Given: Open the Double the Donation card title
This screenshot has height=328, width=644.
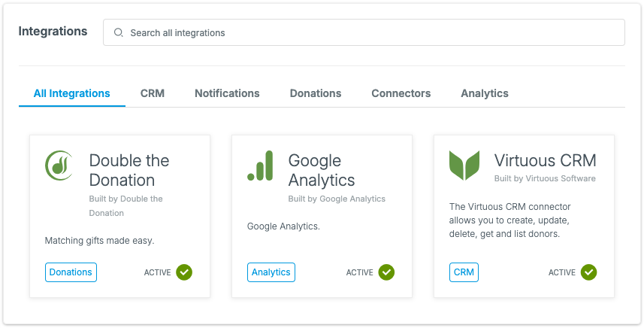Looking at the screenshot, I should point(129,170).
